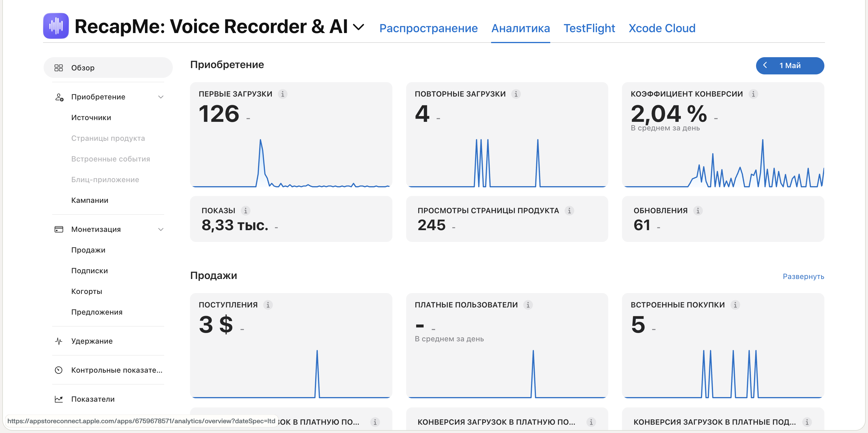
Task: Open Контрольные показатели in the sidebar
Action: click(x=117, y=370)
